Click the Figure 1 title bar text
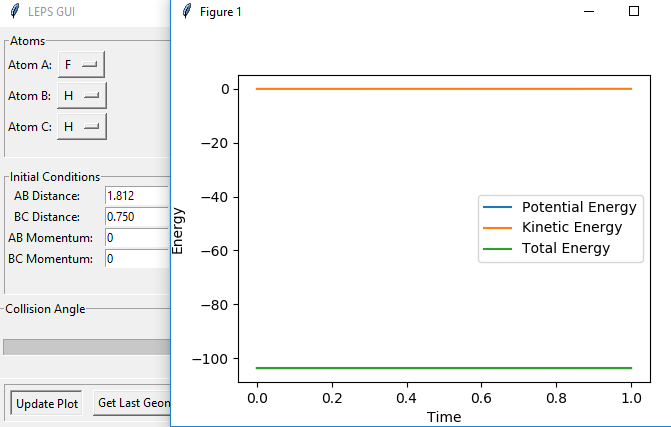The width and height of the screenshot is (671, 427). coord(220,12)
